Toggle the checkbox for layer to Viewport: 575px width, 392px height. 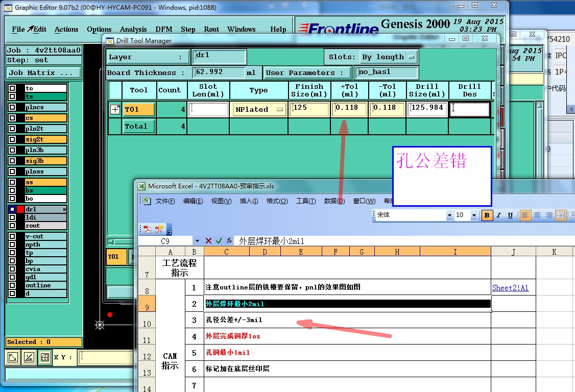[x=12, y=88]
